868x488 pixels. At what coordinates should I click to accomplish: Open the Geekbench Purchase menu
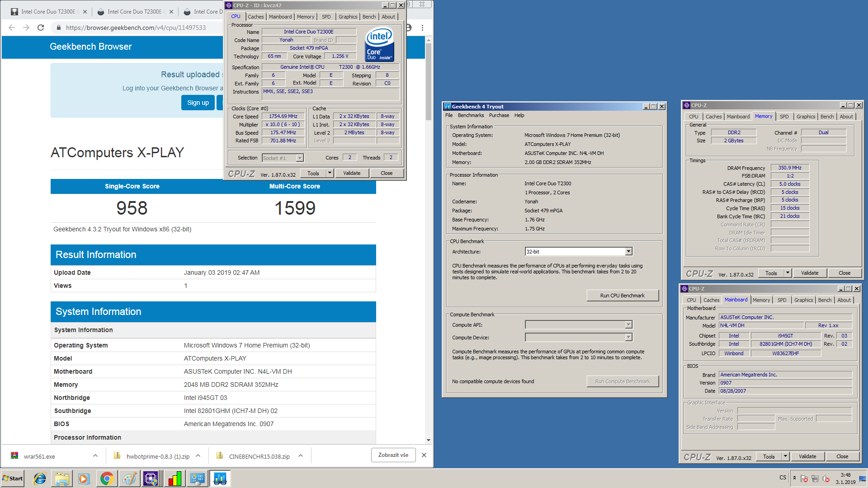(499, 116)
